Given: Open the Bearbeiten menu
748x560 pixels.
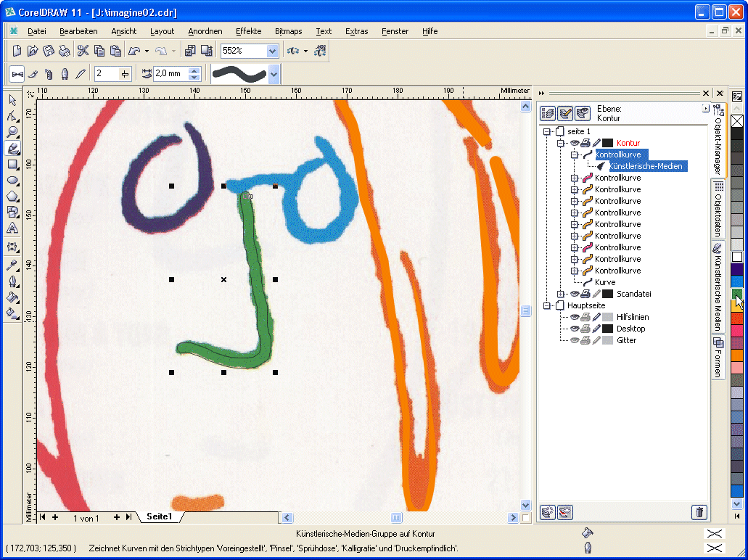Looking at the screenshot, I should click(78, 31).
